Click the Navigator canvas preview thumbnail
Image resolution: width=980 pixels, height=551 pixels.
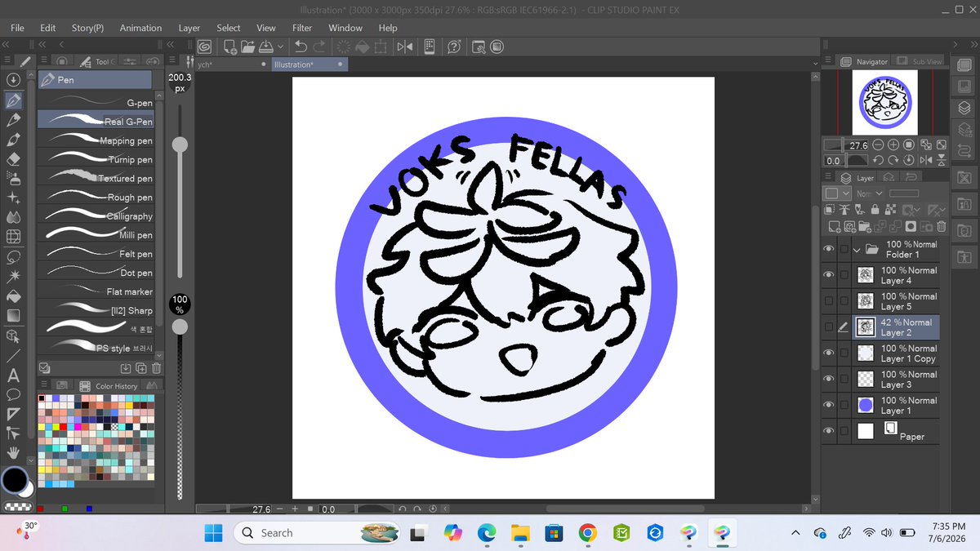884,102
